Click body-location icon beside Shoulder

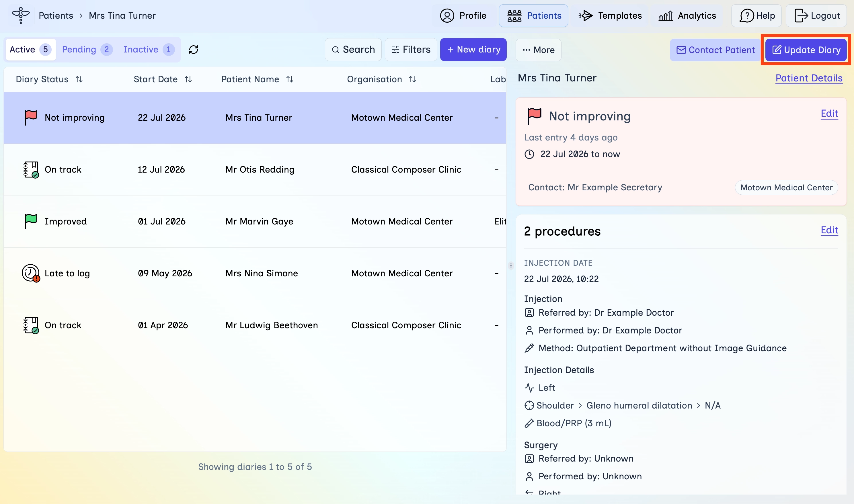pos(529,405)
